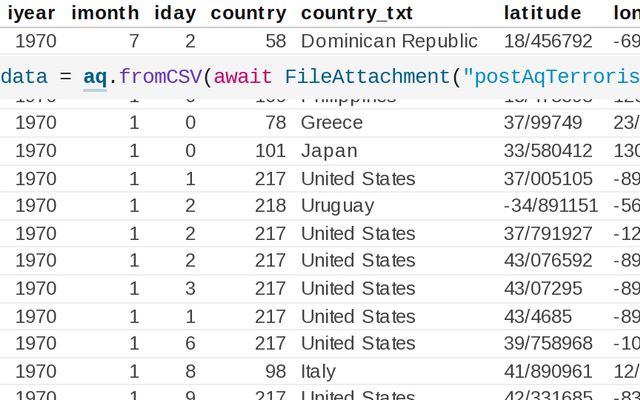Click latitude value -34/891151
640x400 pixels.
click(x=551, y=206)
